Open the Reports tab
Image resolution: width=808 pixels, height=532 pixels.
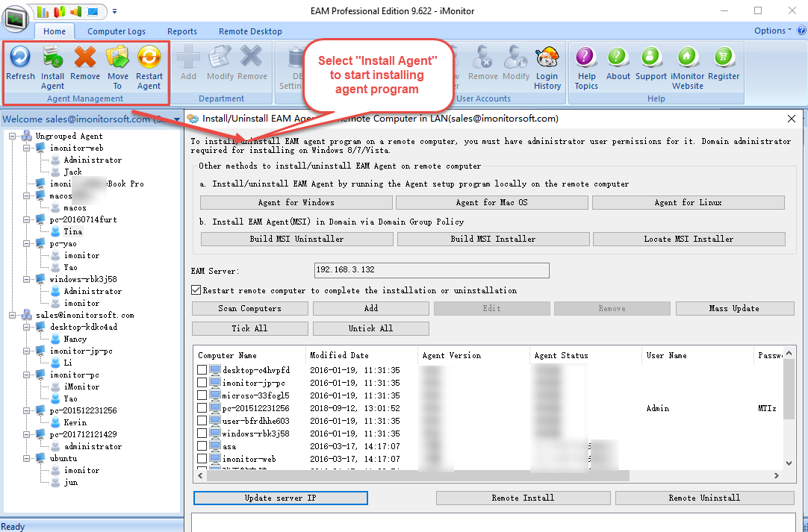point(182,31)
